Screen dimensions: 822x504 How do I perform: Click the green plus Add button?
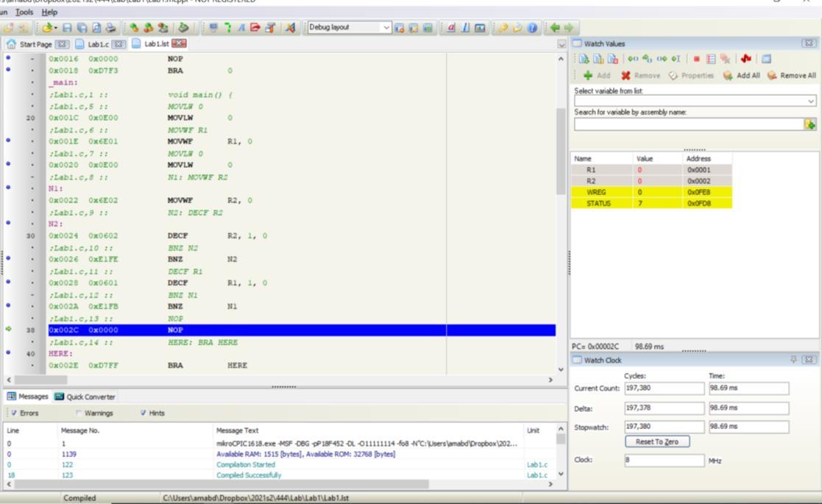tap(597, 76)
